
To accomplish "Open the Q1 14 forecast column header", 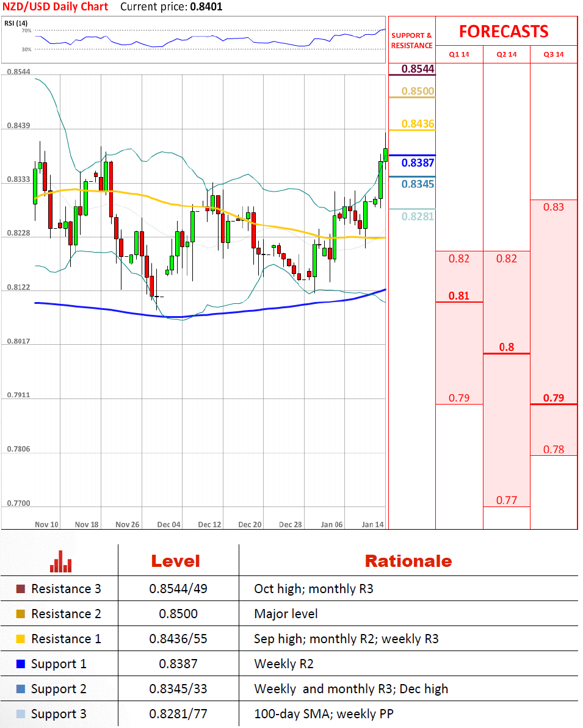I will (x=459, y=54).
